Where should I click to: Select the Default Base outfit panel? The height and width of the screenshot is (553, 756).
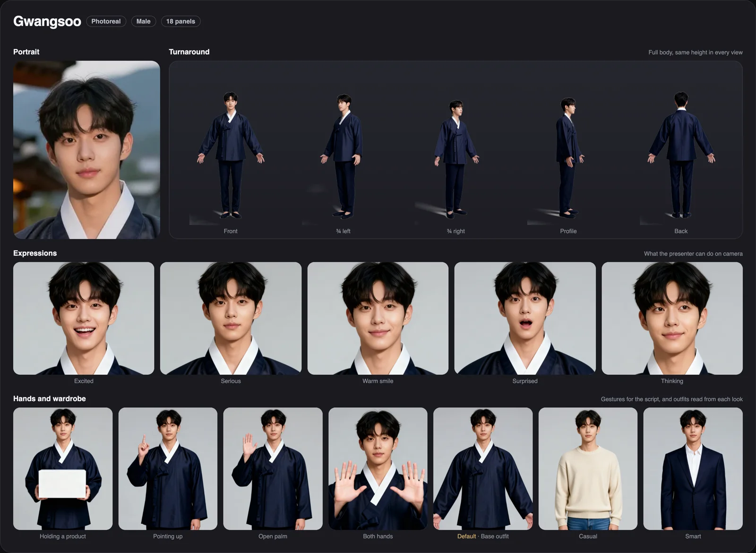pos(483,469)
